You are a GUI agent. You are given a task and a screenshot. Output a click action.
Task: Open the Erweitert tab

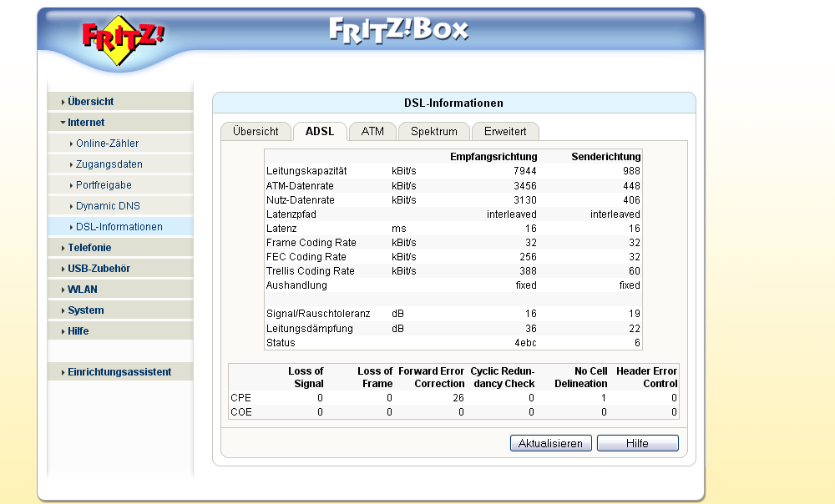[x=505, y=132]
